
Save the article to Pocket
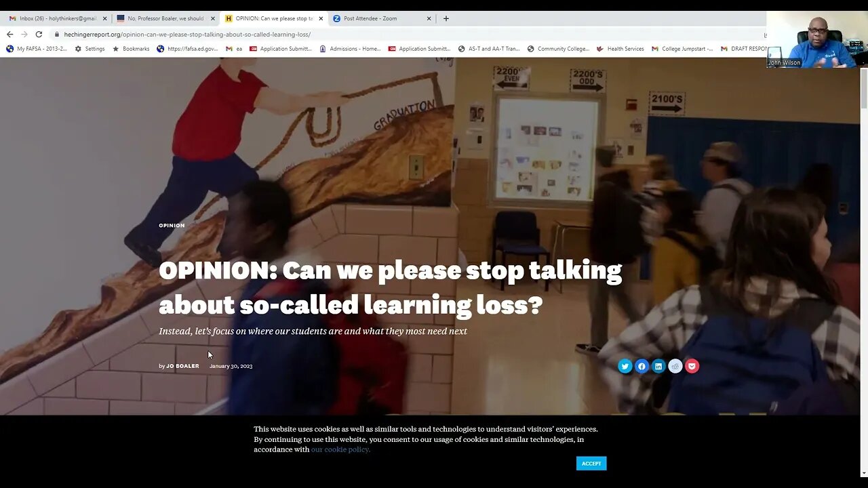coord(692,366)
